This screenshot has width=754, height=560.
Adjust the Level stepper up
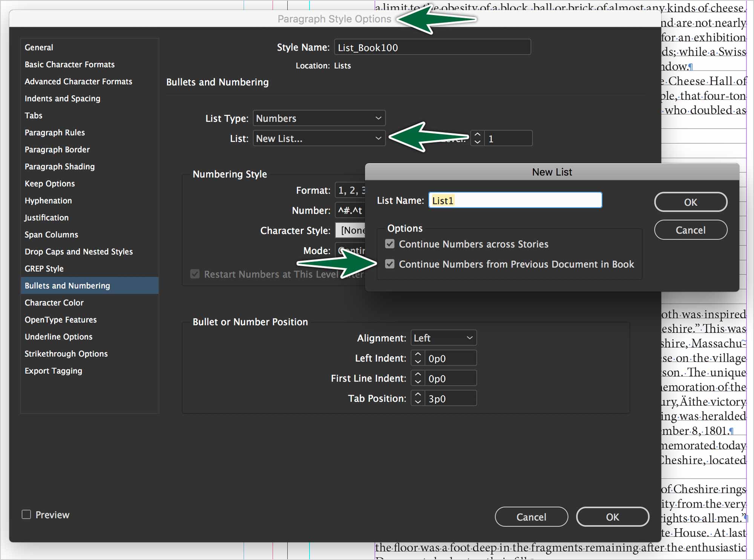pos(478,134)
